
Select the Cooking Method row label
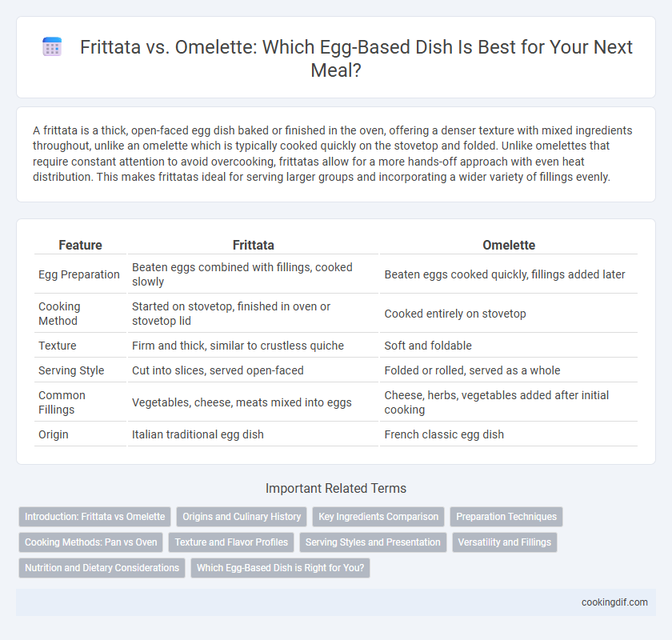[59, 314]
